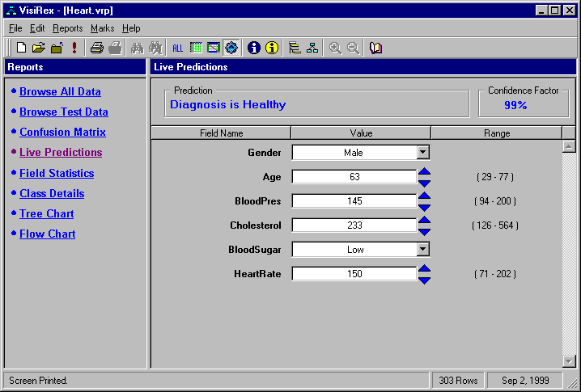Image resolution: width=581 pixels, height=392 pixels.
Task: Open the File menu
Action: coord(15,28)
